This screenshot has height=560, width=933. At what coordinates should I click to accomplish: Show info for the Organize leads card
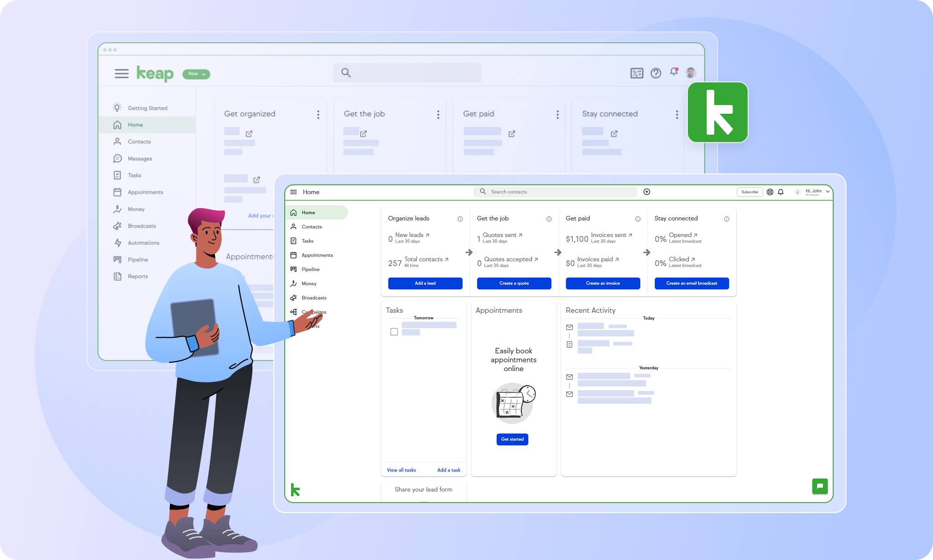[x=460, y=219]
